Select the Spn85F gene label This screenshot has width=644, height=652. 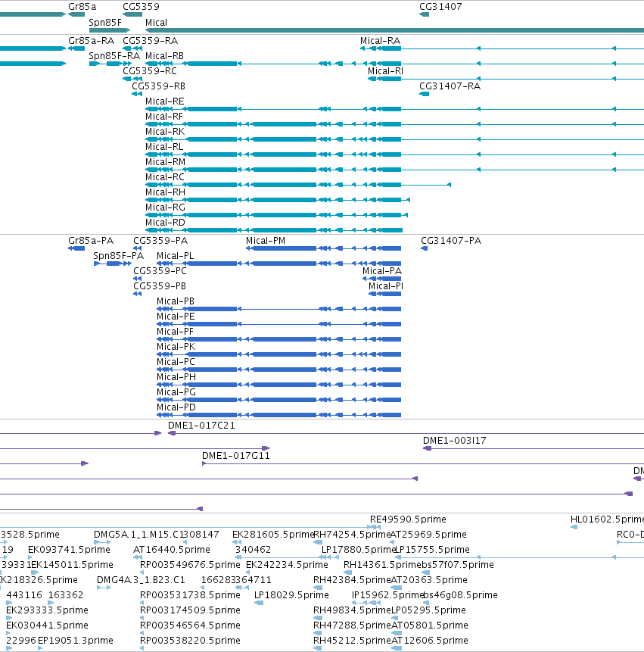coord(105,23)
